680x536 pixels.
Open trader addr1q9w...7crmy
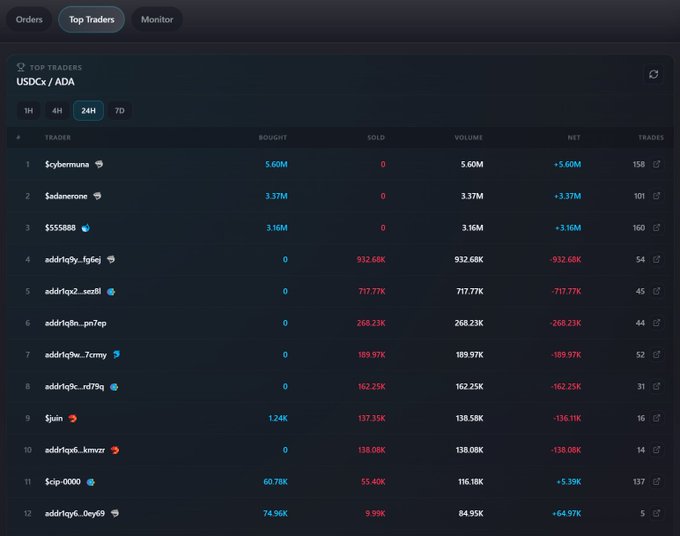click(x=75, y=355)
